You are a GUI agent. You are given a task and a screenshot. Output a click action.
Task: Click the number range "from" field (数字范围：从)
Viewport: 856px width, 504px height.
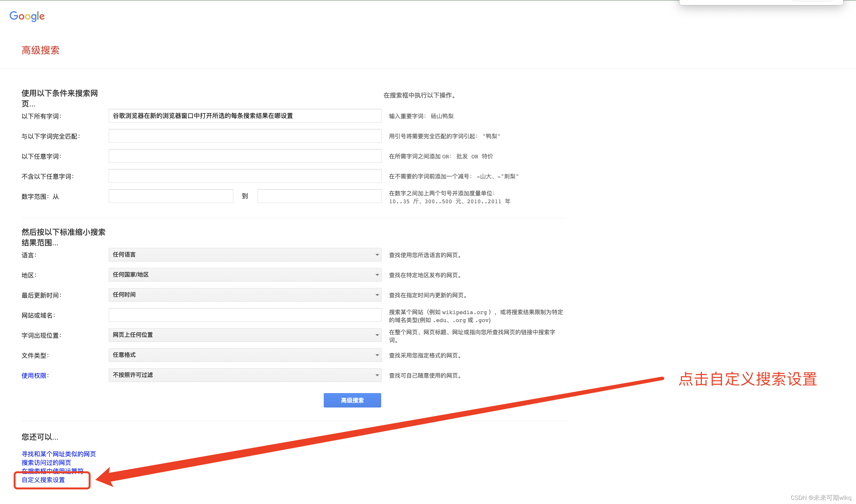[170, 196]
